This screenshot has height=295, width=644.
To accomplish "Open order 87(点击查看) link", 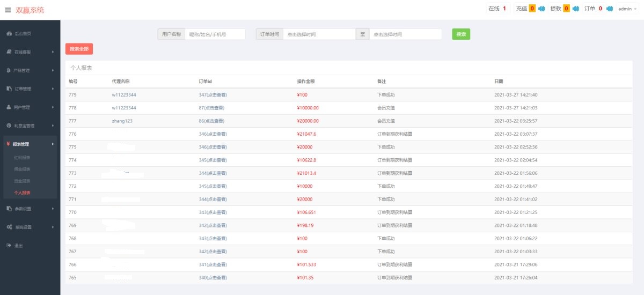I will 211,108.
